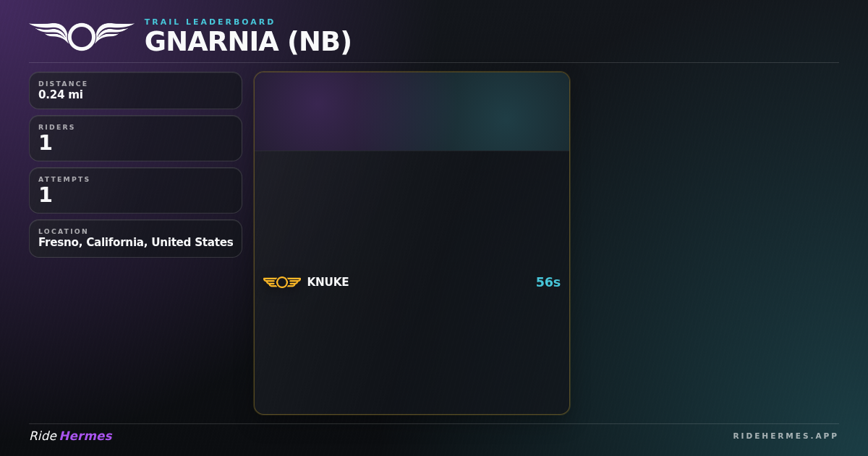Click the attempts value number 1
Viewport: 868px width, 456px height.
46,195
